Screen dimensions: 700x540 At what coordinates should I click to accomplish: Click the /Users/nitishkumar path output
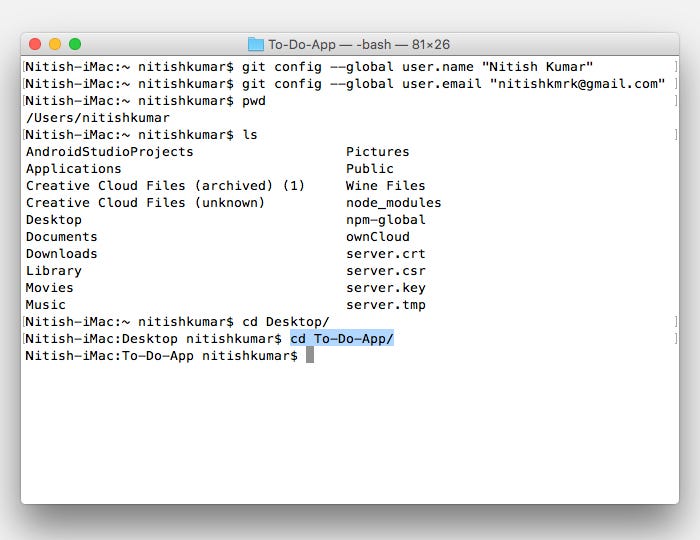point(97,118)
